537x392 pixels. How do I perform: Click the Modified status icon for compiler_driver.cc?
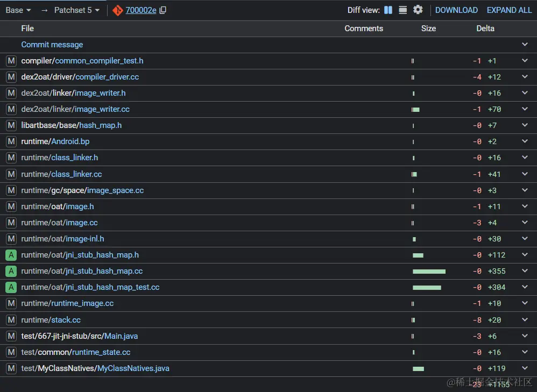coord(11,77)
